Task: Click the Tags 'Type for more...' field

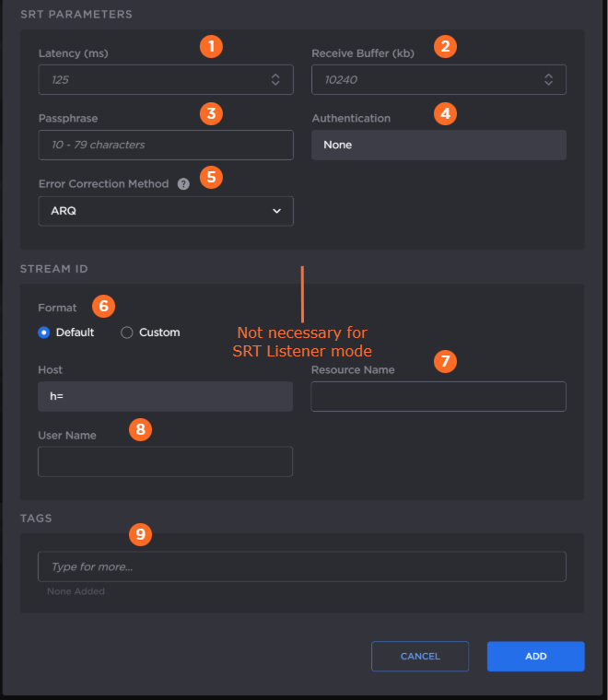Action: pyautogui.click(x=302, y=566)
